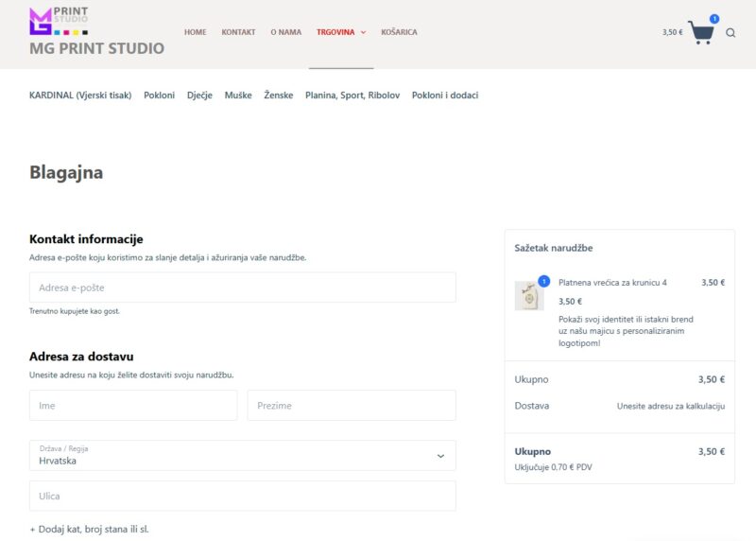Open KARDINAL (Vjerski tisak) category
Image resolution: width=756 pixels, height=541 pixels.
(80, 96)
